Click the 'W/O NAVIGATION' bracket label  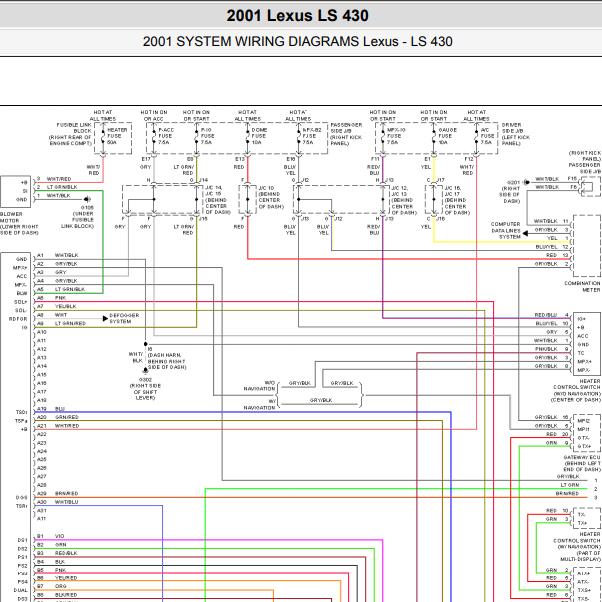[260, 386]
